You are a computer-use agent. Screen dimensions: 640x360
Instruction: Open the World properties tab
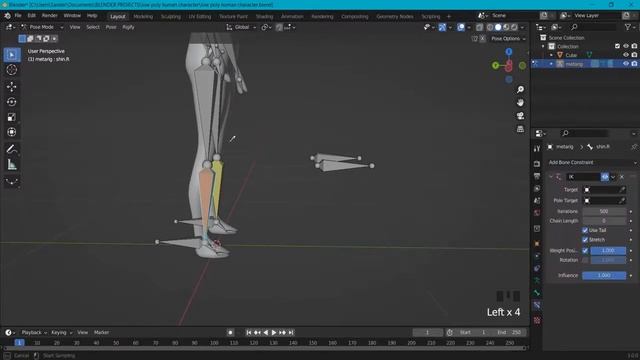537,213
